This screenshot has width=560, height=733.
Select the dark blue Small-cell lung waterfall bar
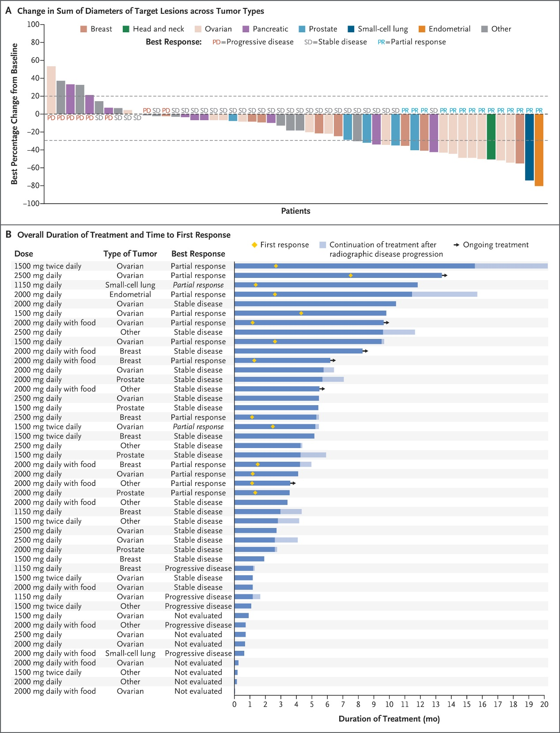tap(529, 147)
